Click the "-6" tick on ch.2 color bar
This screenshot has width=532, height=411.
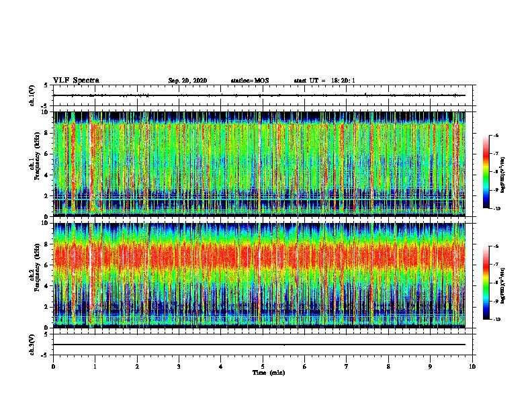pos(496,246)
